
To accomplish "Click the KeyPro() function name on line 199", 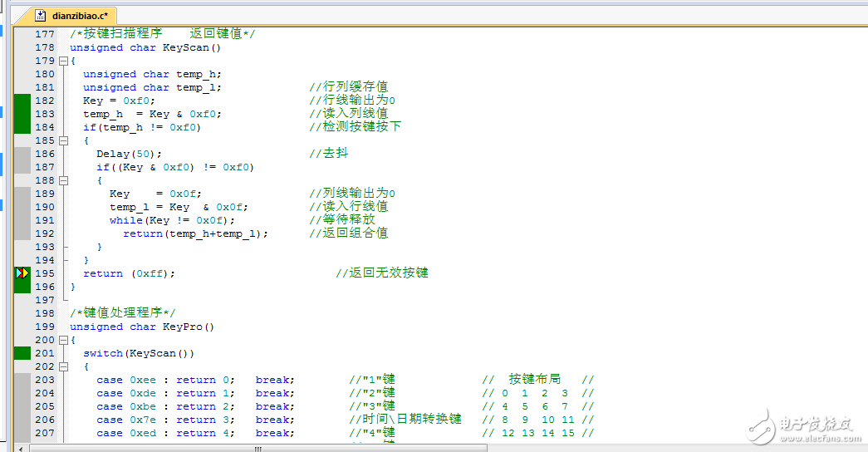I will tap(189, 327).
